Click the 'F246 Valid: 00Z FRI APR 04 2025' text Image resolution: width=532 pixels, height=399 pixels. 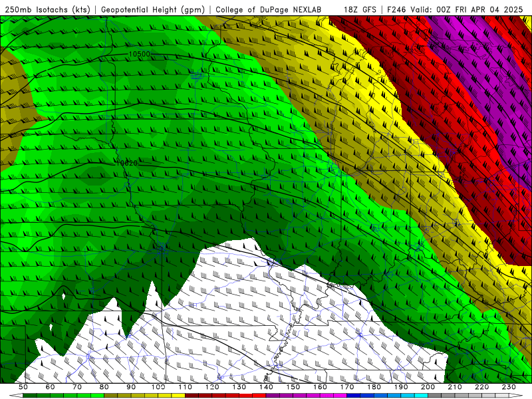pos(455,9)
